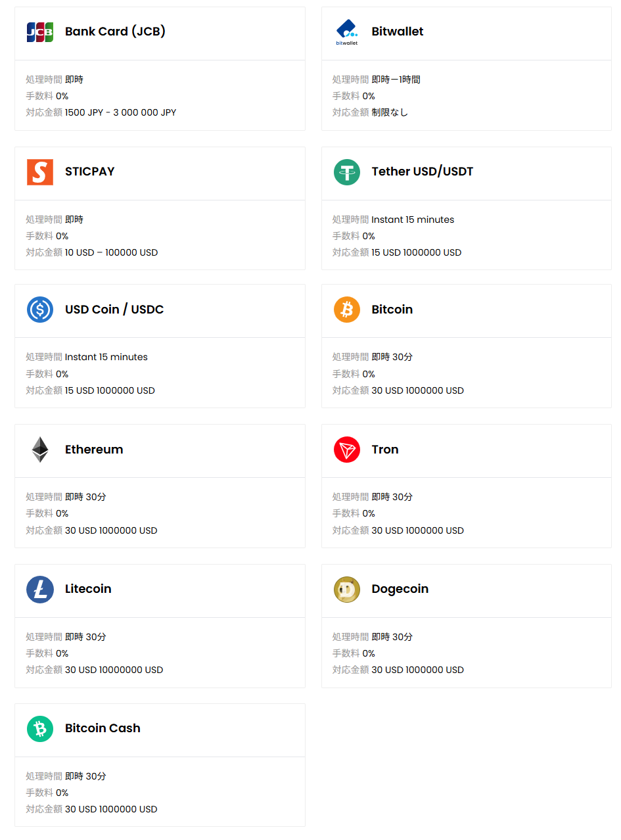Image resolution: width=621 pixels, height=840 pixels.
Task: Click the Ethereum diamond icon
Action: [x=40, y=450]
